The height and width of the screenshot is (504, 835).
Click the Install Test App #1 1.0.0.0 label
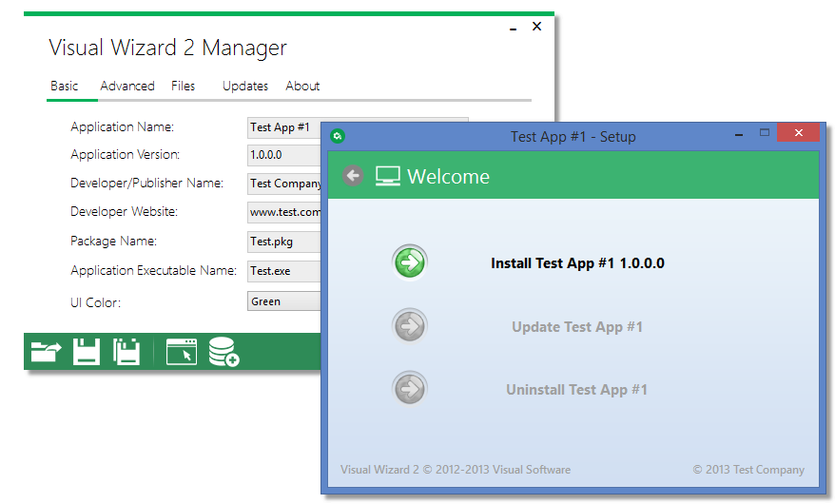coord(577,263)
